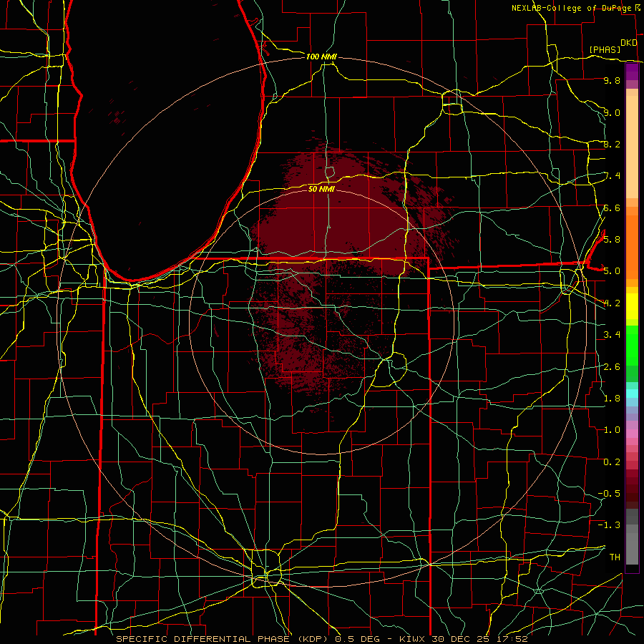This screenshot has height=644, width=644.
Task: Click the KIWX station identifier in the caption
Action: click(414, 639)
